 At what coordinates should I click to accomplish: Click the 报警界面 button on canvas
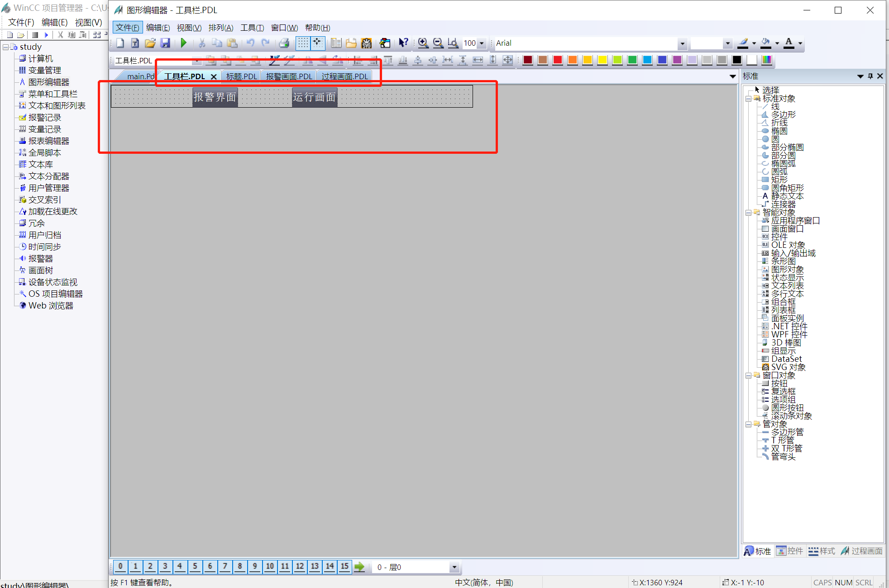(x=215, y=97)
